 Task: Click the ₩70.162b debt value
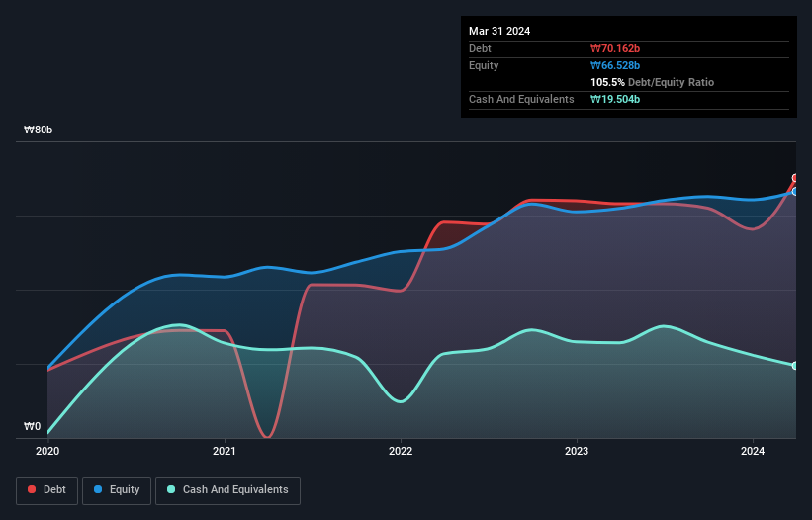pos(615,48)
